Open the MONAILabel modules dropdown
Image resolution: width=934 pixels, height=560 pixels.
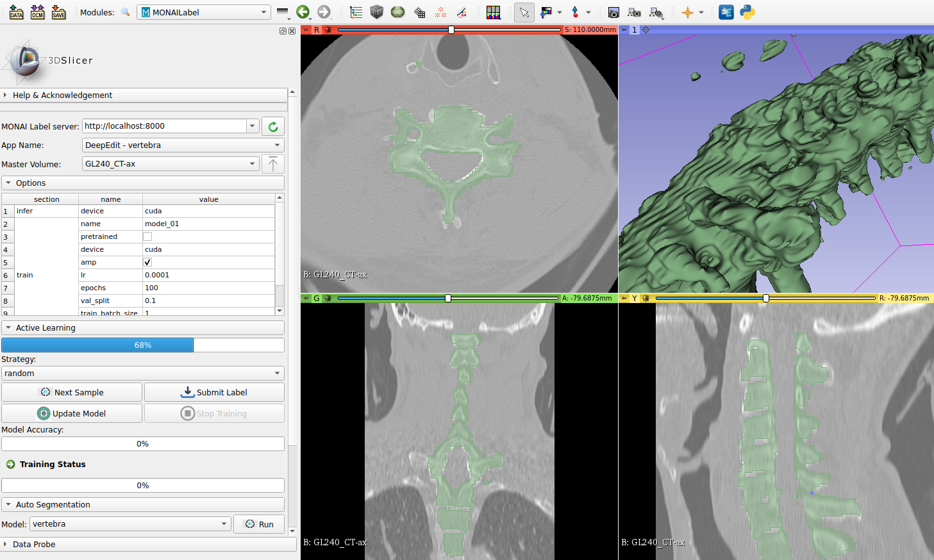pyautogui.click(x=204, y=12)
